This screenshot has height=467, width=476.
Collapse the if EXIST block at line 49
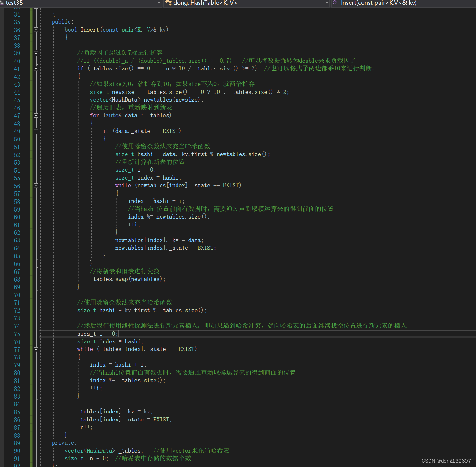point(36,131)
